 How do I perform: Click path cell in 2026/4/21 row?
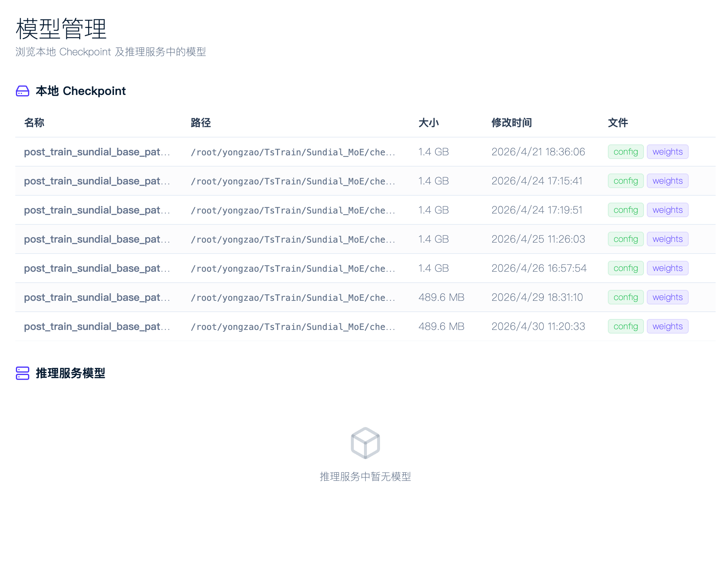click(x=293, y=152)
